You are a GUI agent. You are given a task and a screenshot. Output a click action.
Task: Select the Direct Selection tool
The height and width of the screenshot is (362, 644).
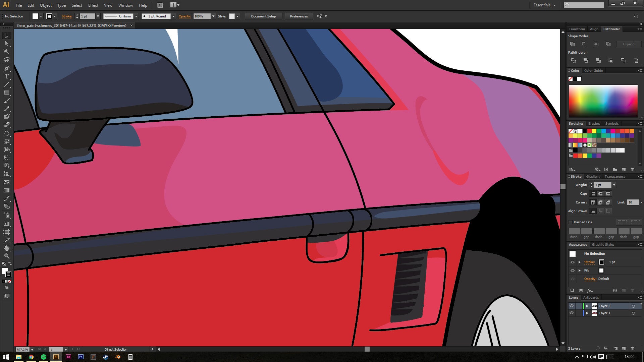click(x=6, y=44)
